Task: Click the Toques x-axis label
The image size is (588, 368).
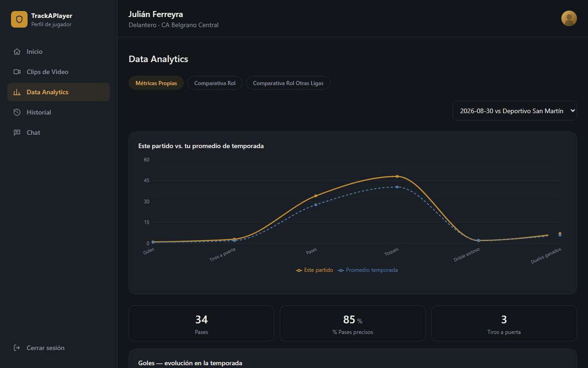Action: coord(391,252)
